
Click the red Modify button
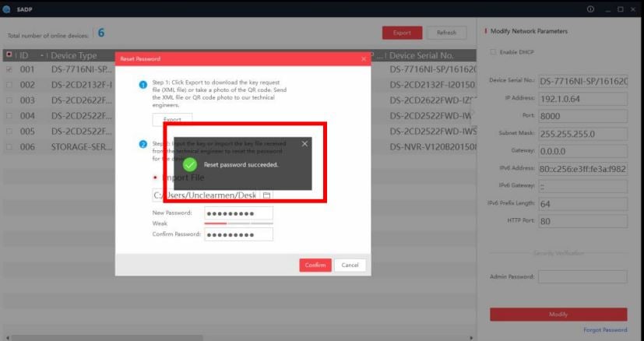(x=558, y=314)
